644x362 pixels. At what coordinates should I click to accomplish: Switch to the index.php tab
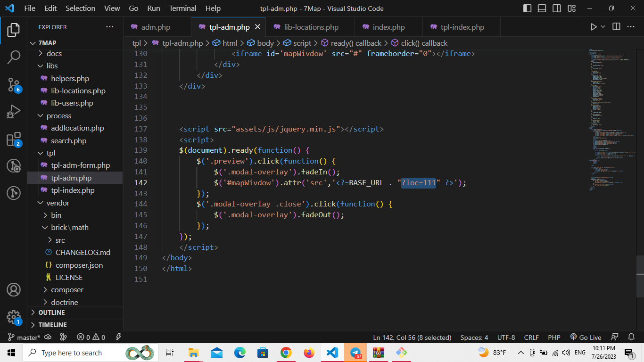[388, 27]
